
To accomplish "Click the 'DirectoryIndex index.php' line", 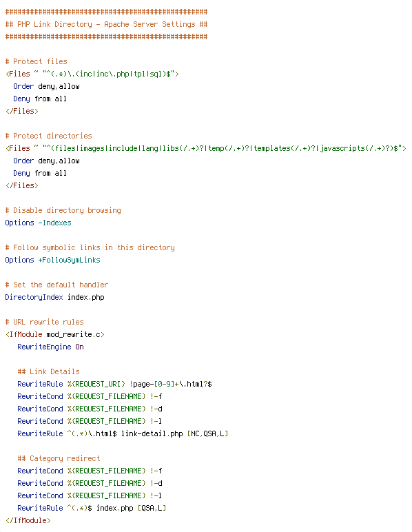I will coord(54,297).
